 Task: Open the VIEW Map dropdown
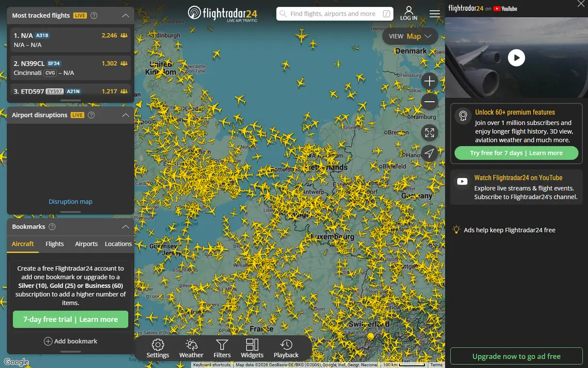(410, 36)
